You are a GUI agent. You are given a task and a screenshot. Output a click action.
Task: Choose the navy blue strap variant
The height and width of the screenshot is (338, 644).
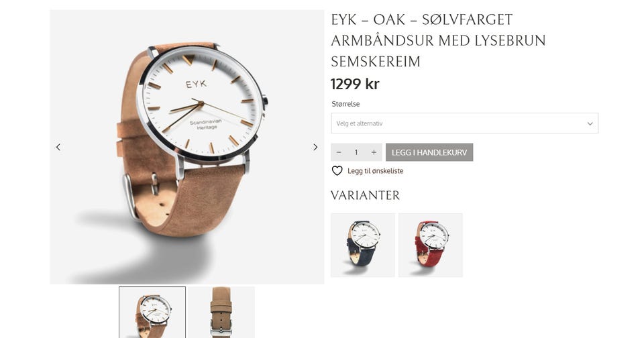[363, 245]
